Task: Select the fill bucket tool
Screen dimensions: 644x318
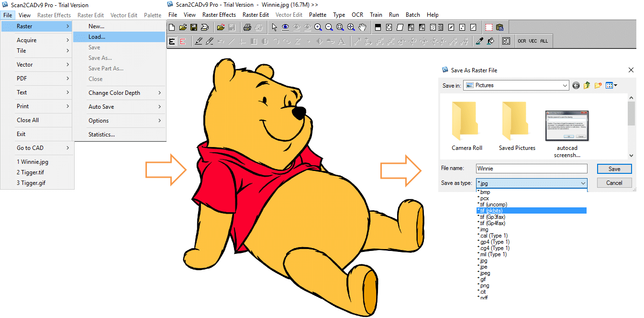Action: [491, 41]
